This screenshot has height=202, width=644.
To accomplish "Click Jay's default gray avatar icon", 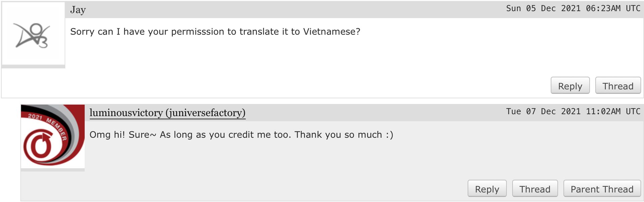I will (x=33, y=33).
